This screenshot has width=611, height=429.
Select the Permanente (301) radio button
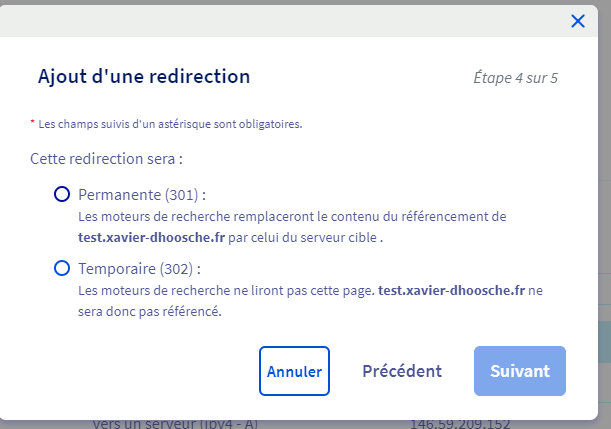tap(62, 194)
